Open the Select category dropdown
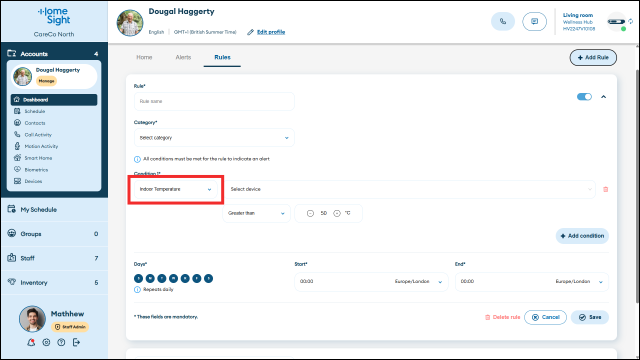 (214, 138)
